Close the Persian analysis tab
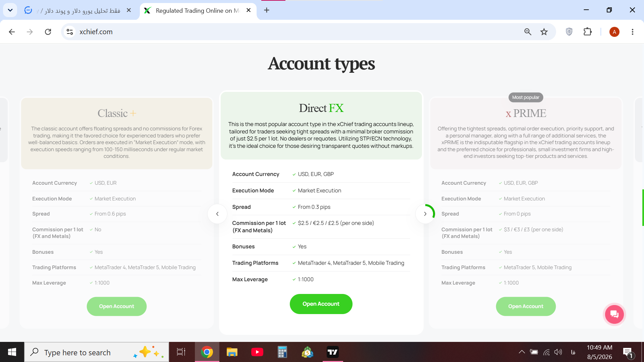644x362 pixels. pyautogui.click(x=128, y=10)
